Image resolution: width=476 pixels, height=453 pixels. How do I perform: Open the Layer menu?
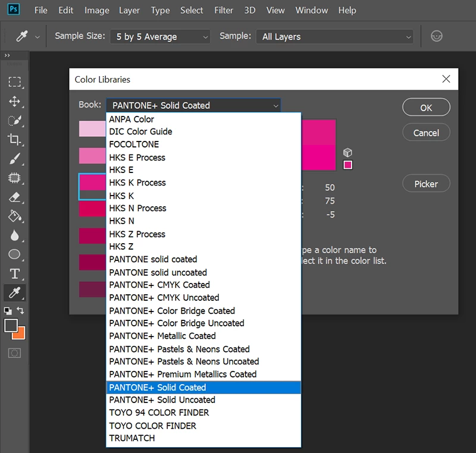point(129,10)
